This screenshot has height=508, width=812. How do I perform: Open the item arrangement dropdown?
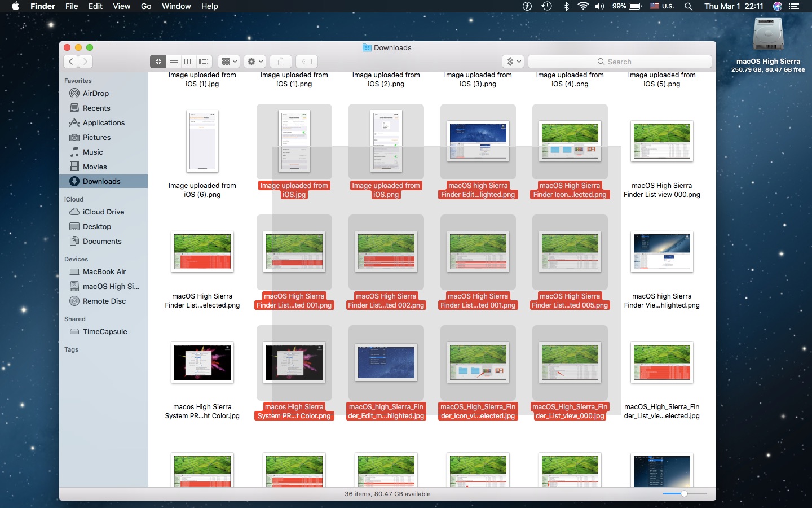[229, 62]
